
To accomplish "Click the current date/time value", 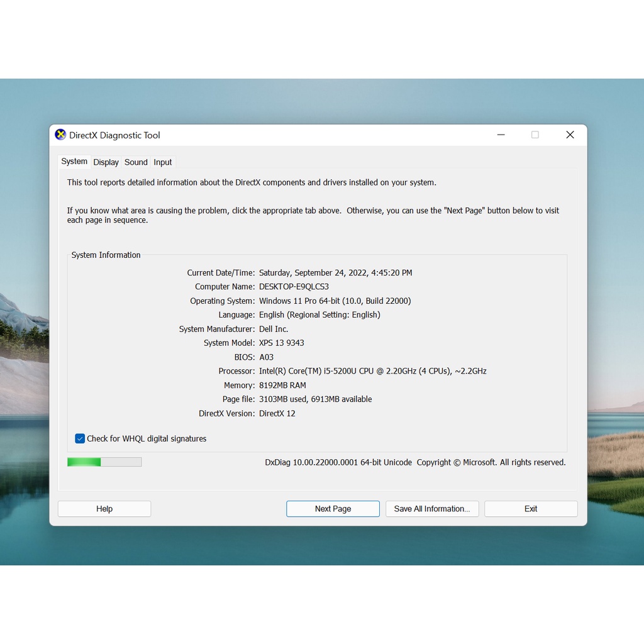I will tap(336, 273).
